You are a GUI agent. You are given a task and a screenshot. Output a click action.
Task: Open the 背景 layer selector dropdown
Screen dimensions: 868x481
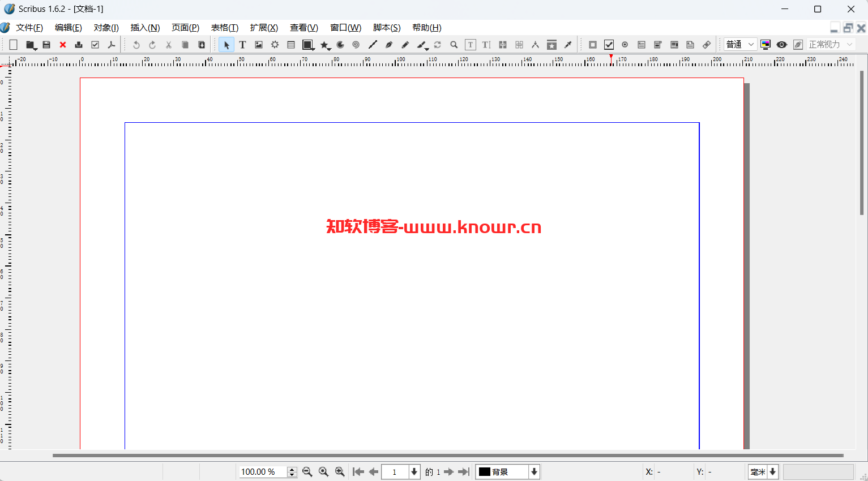coord(508,472)
